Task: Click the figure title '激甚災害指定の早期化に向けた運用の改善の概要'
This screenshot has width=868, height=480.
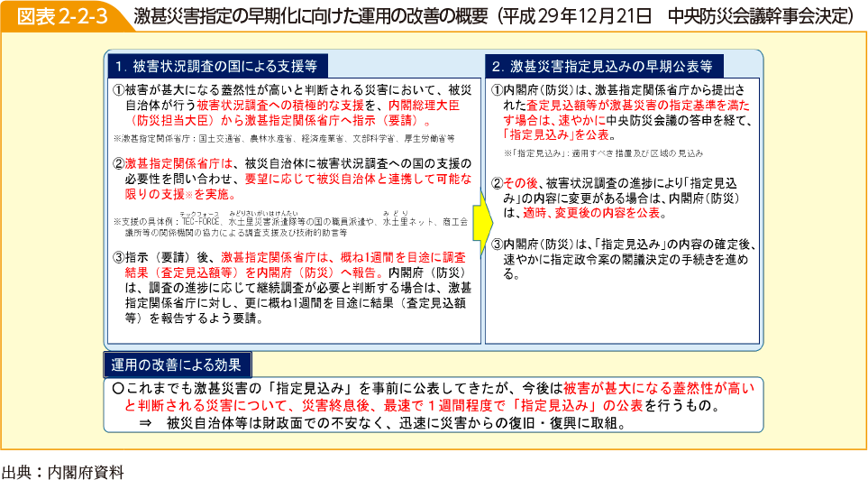Action: click(311, 16)
